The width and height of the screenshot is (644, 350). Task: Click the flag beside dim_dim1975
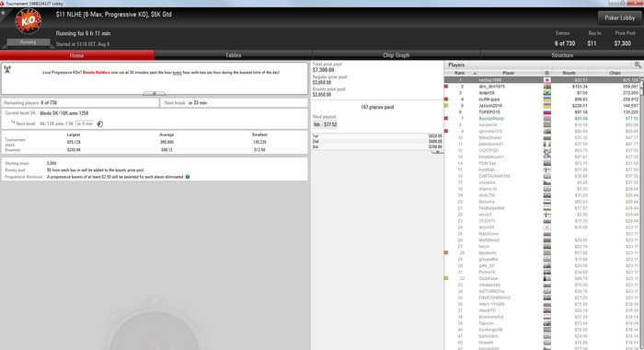pyautogui.click(x=547, y=87)
